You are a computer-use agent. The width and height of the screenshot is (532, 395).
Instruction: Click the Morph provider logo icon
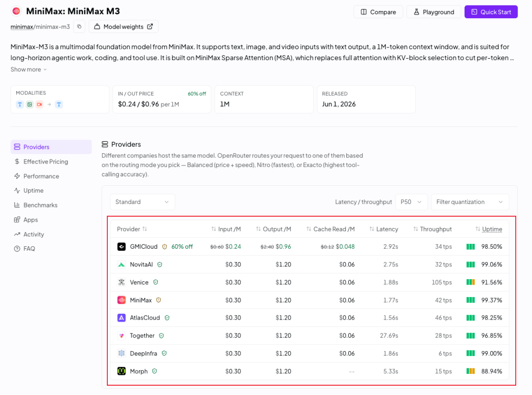point(122,371)
